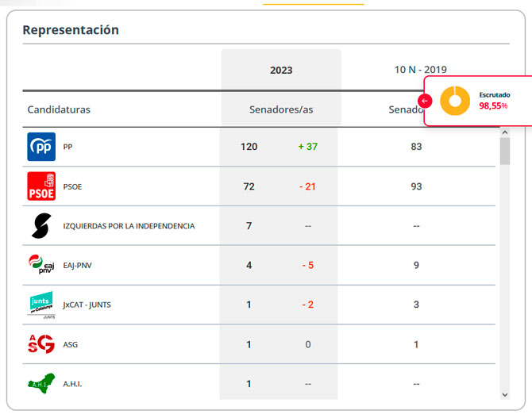This screenshot has width=532, height=418.
Task: Click the Representación heading
Action: tap(71, 30)
